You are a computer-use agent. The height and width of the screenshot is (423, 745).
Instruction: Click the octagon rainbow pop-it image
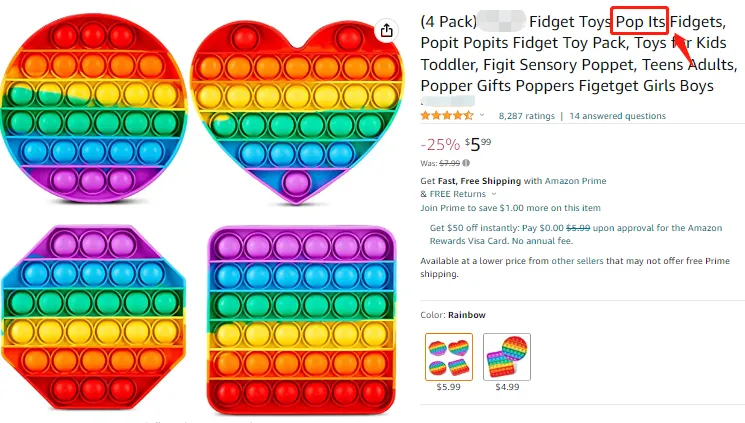93,317
